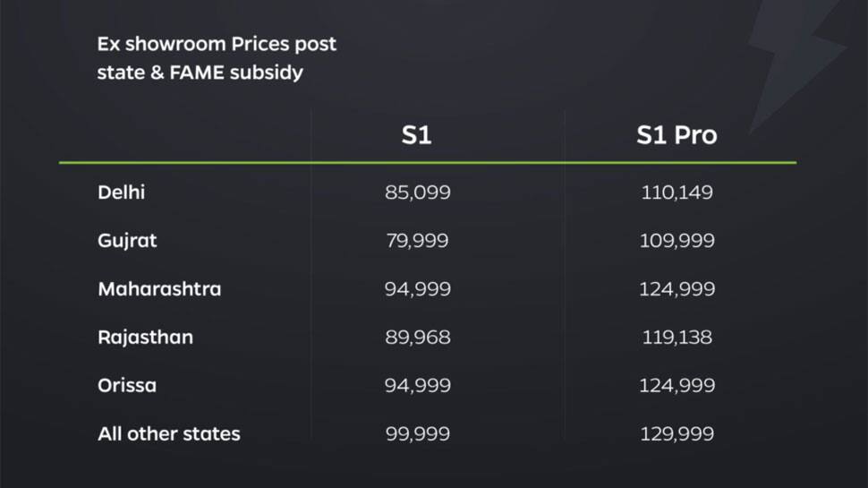Image resolution: width=868 pixels, height=488 pixels.
Task: Select Orissa S1 price 94,999
Action: (417, 386)
